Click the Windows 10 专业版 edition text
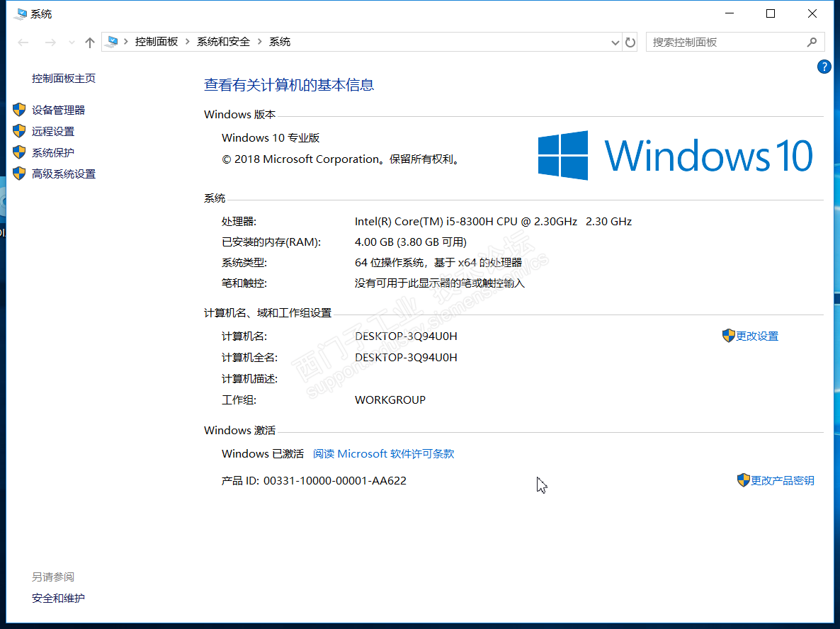This screenshot has width=840, height=629. coord(271,137)
